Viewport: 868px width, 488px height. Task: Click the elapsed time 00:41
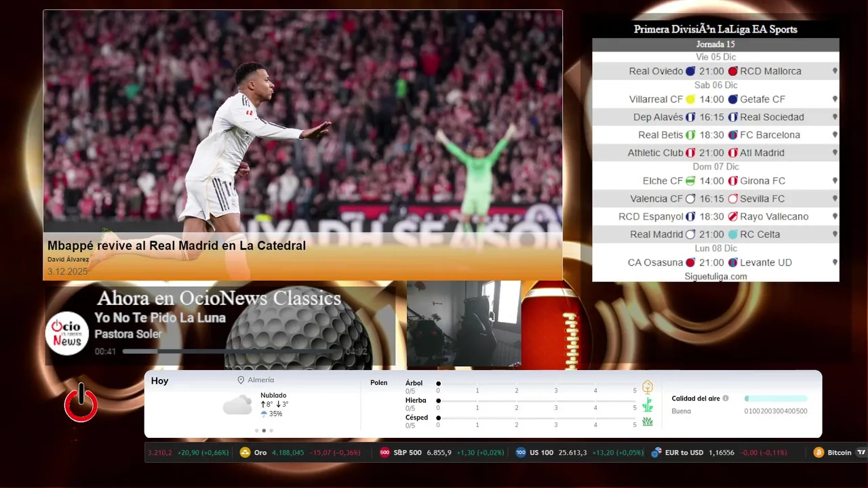pyautogui.click(x=105, y=352)
